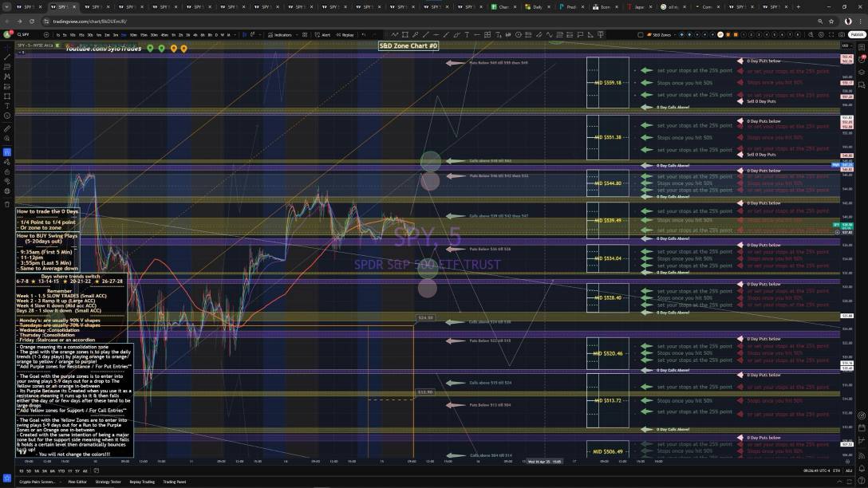Expand the time interval dropdown arrow
868x488 pixels.
(235, 34)
